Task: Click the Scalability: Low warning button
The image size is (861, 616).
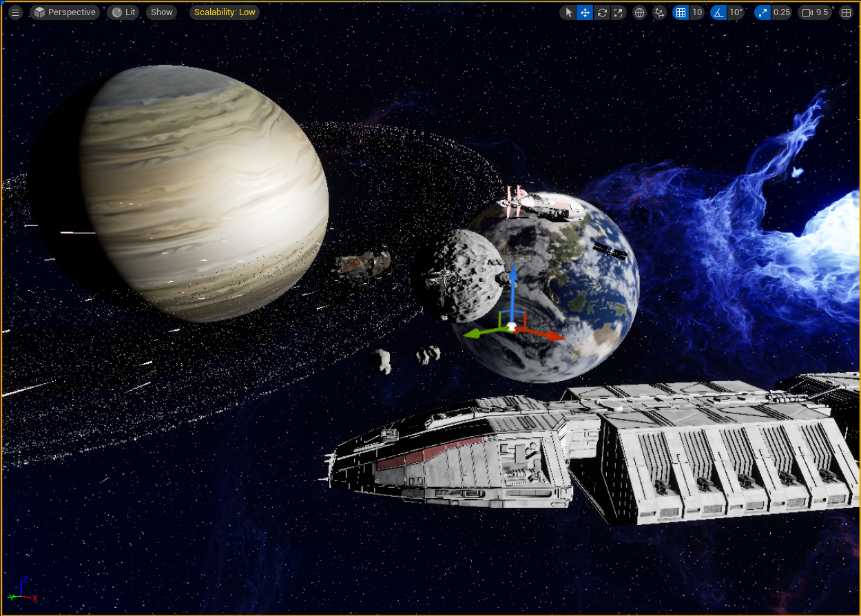Action: 225,12
